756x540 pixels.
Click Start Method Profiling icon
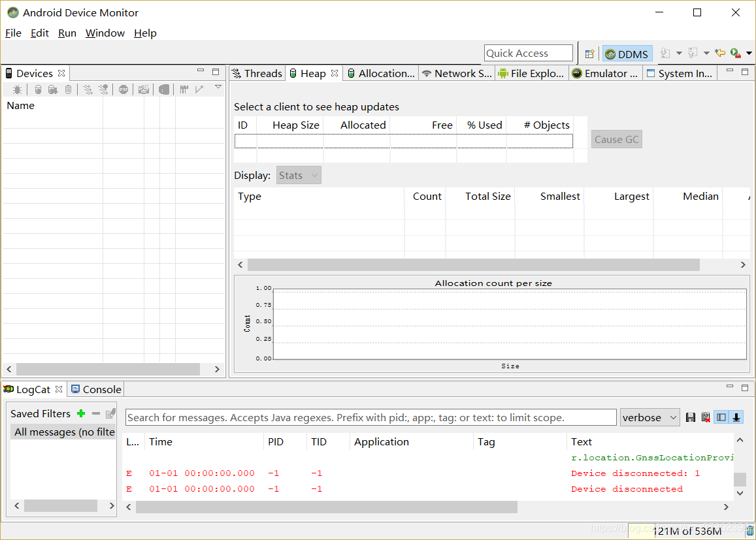tap(103, 89)
